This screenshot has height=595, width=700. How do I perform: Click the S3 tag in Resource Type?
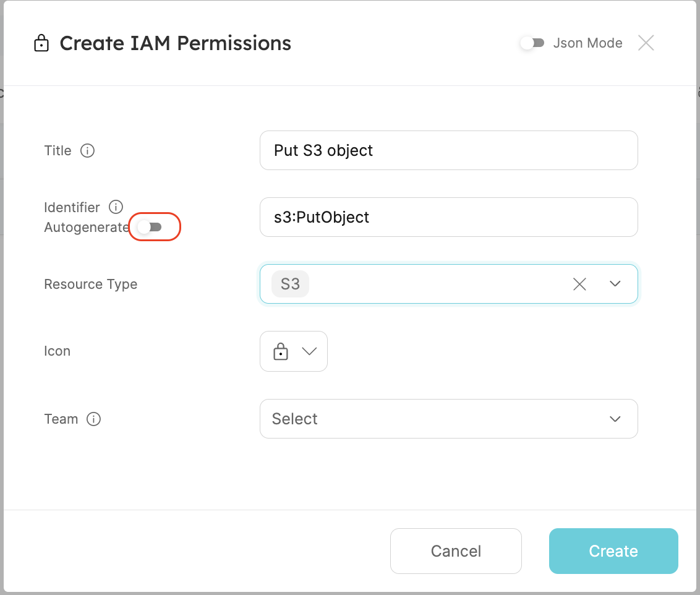pos(290,284)
